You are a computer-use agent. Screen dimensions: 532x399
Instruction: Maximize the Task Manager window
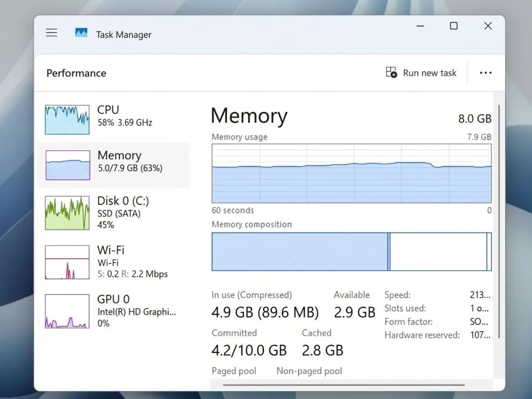pyautogui.click(x=454, y=26)
